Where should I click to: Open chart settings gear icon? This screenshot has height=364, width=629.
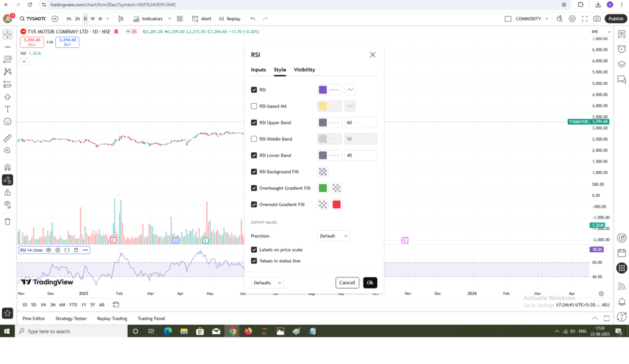(x=572, y=19)
